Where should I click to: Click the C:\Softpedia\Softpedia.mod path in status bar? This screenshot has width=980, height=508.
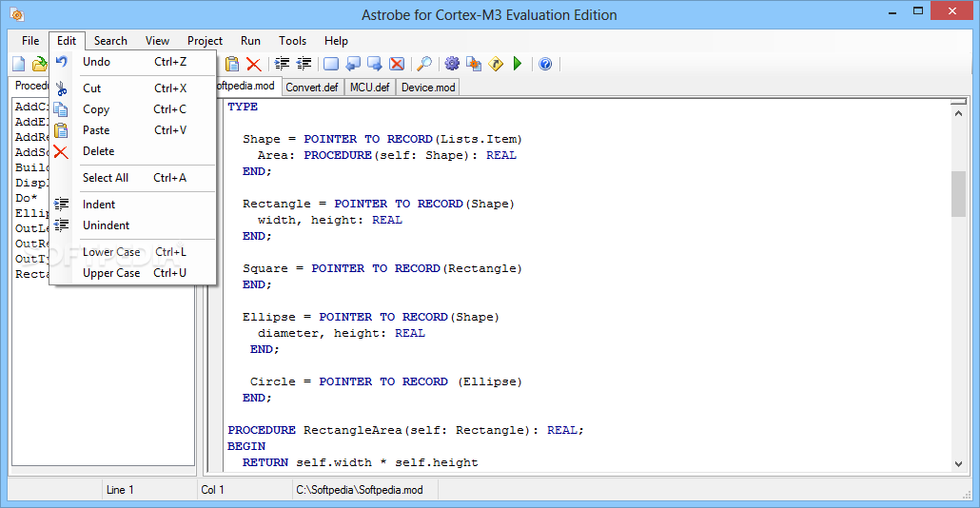tap(360, 490)
